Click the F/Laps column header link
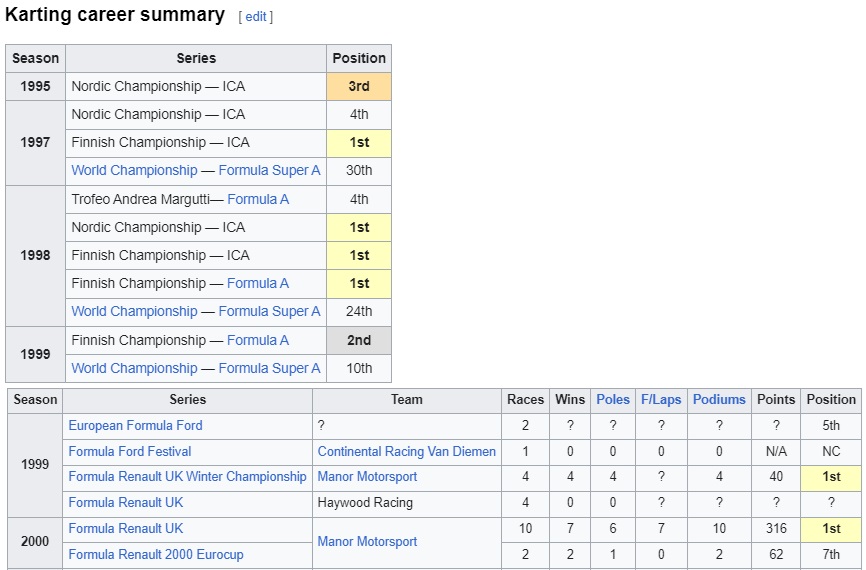The image size is (866, 570). tap(661, 399)
